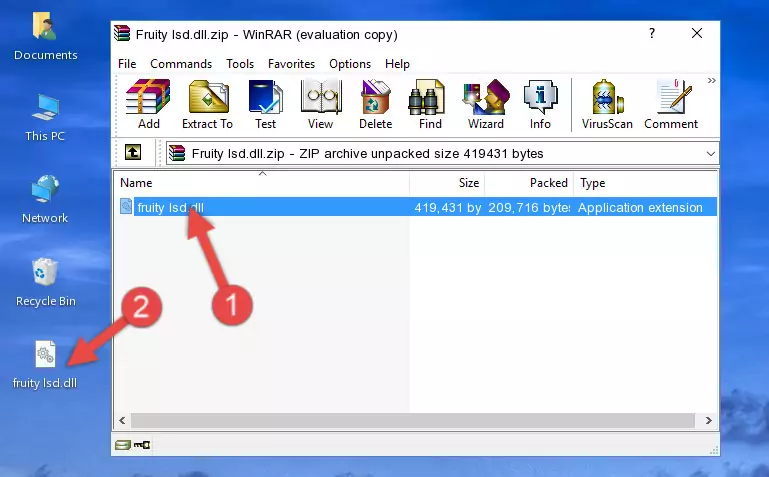769x477 pixels.
Task: Open the Tools menu
Action: (x=240, y=64)
